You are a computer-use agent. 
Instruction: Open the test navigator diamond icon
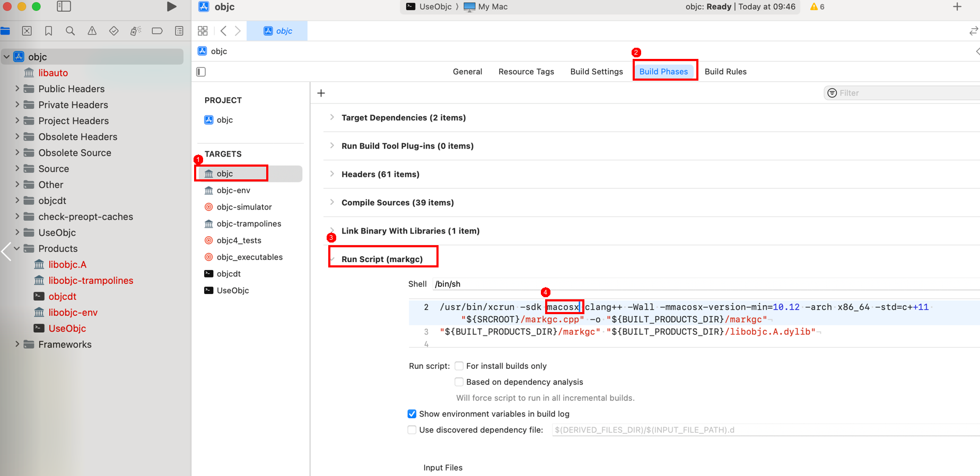pyautogui.click(x=113, y=31)
